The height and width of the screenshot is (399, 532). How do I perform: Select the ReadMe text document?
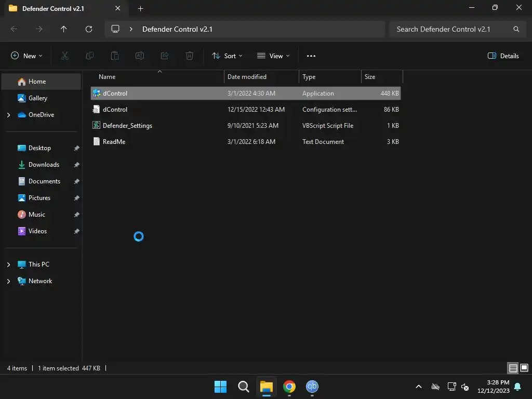point(246,142)
